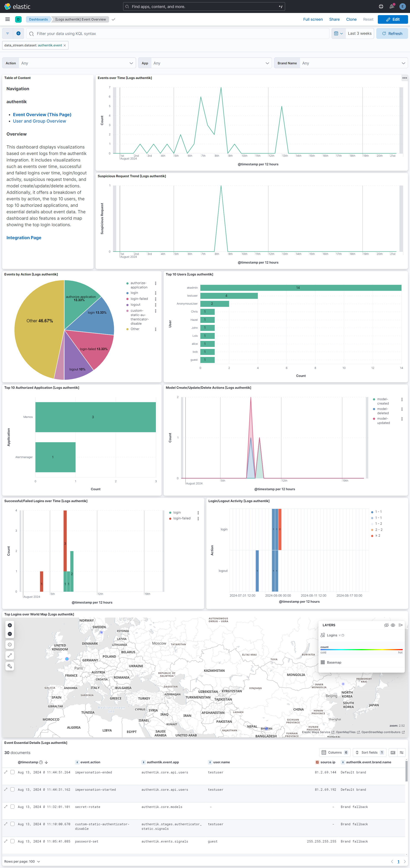Collapse the map Layers panel

400,625
